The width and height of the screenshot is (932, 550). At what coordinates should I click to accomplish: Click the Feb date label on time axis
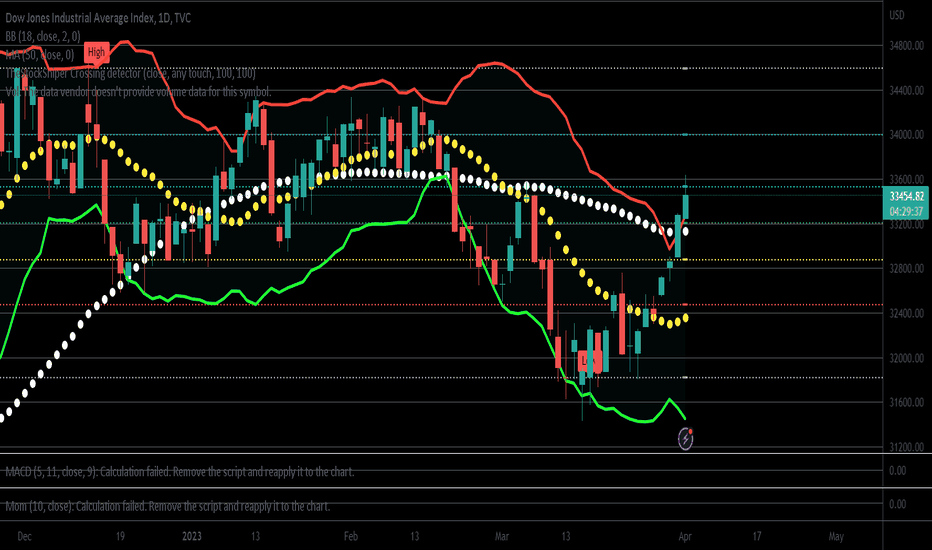pos(351,536)
